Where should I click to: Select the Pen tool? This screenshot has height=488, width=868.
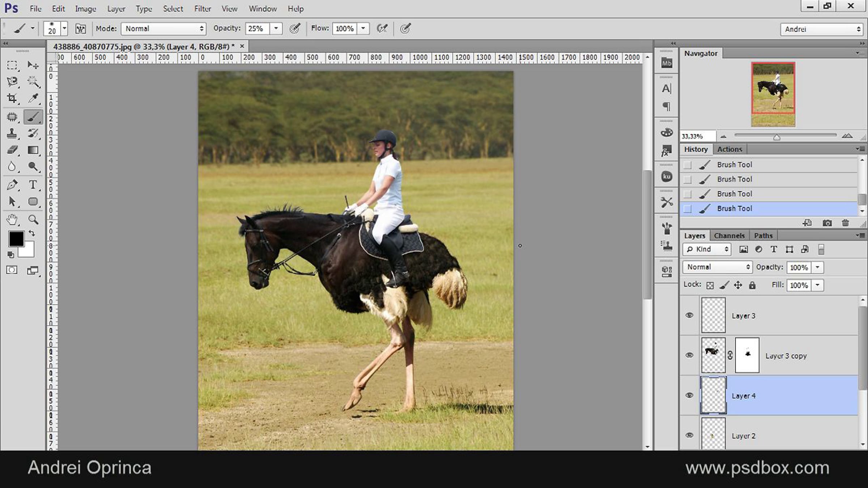(x=12, y=185)
